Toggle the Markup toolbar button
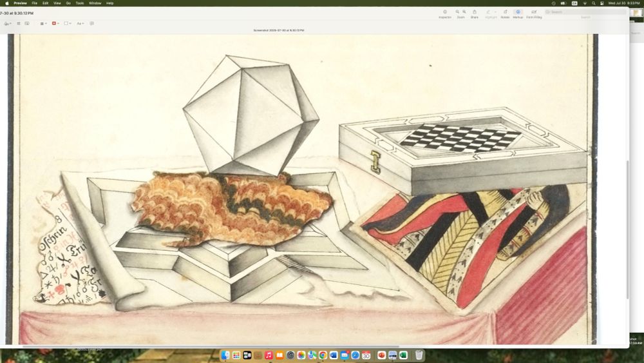 point(518,14)
